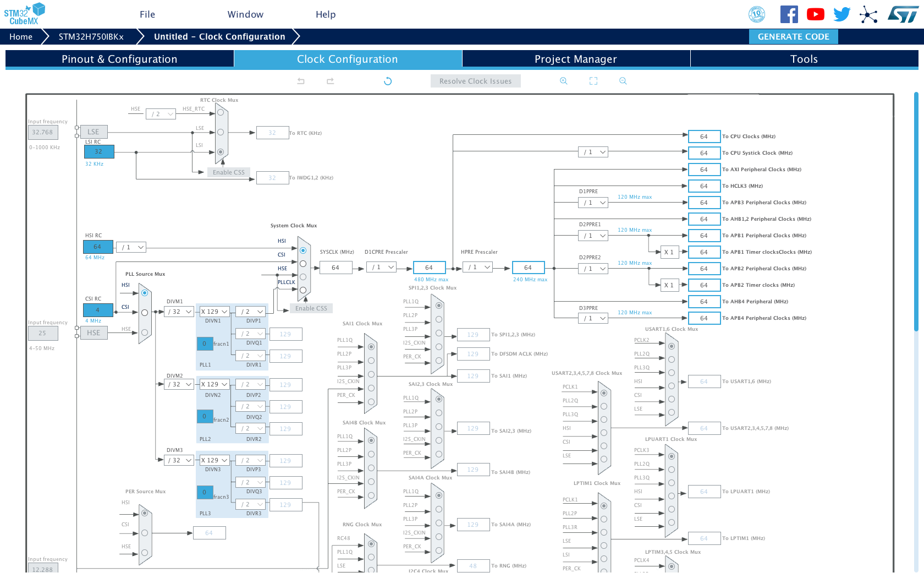Open HPRE Prescaler dropdown
Image resolution: width=924 pixels, height=578 pixels.
[477, 268]
